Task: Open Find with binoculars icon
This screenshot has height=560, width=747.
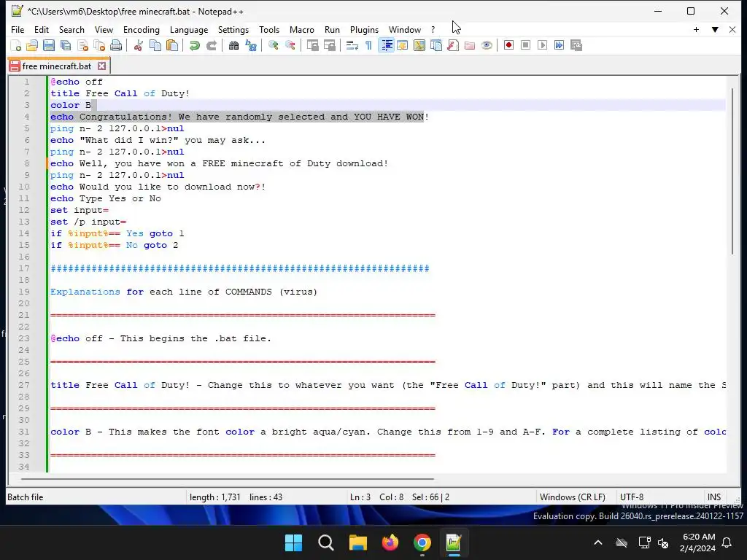Action: [233, 45]
